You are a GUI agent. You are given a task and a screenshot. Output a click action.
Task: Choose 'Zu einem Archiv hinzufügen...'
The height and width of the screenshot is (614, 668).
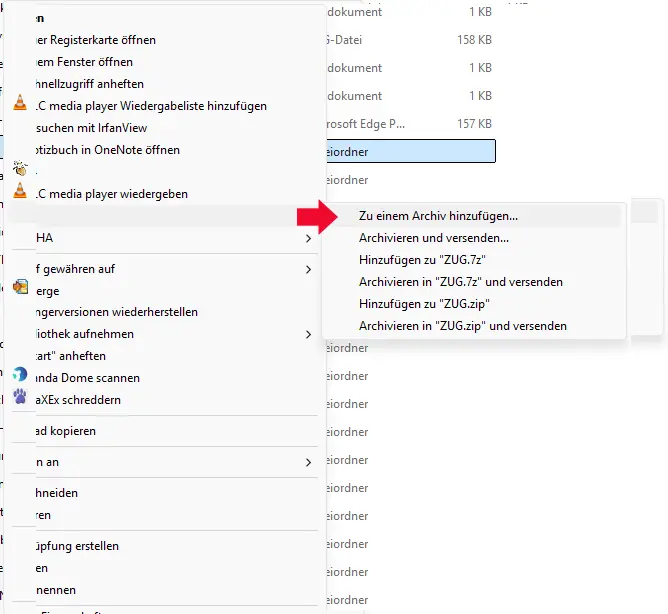pyautogui.click(x=438, y=216)
